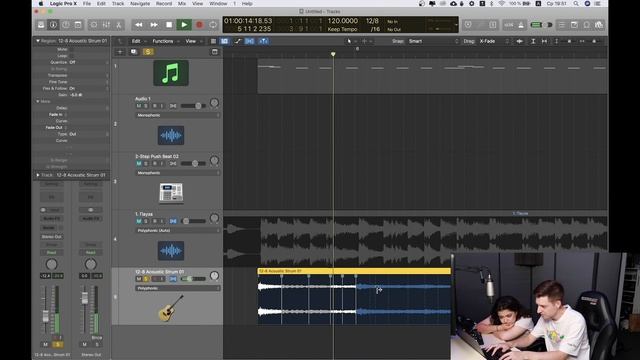Screen dimensions: 640x360
Task: Toggle Cycle mode
Action: 213,25
